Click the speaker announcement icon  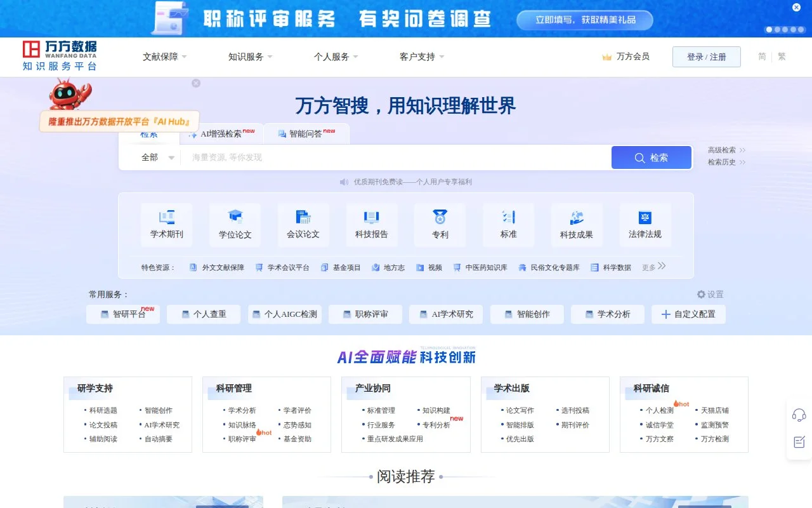[x=344, y=182]
